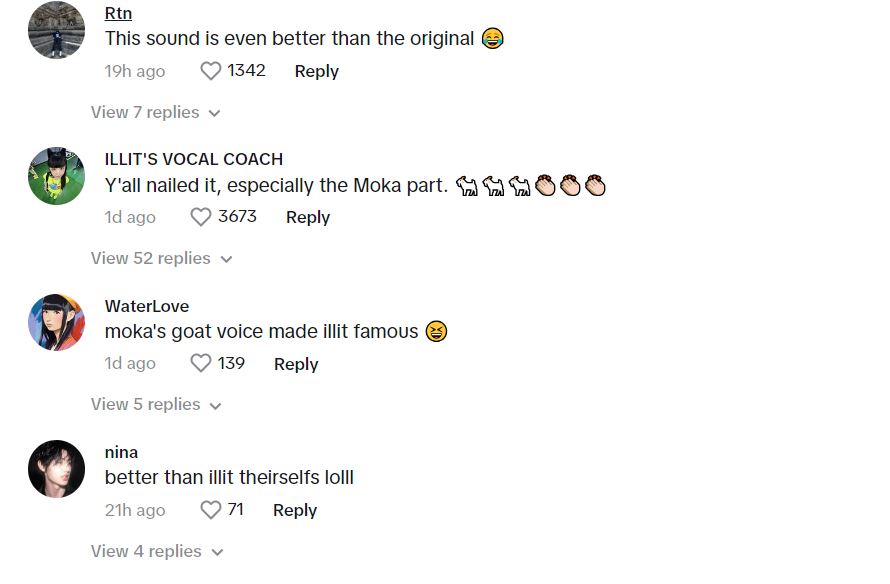Click the nina username

pos(121,452)
